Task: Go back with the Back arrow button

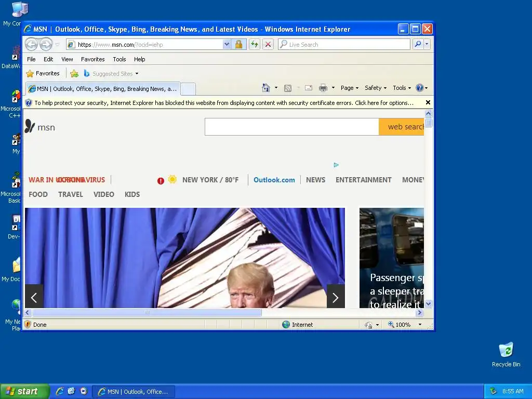Action: tap(31, 44)
